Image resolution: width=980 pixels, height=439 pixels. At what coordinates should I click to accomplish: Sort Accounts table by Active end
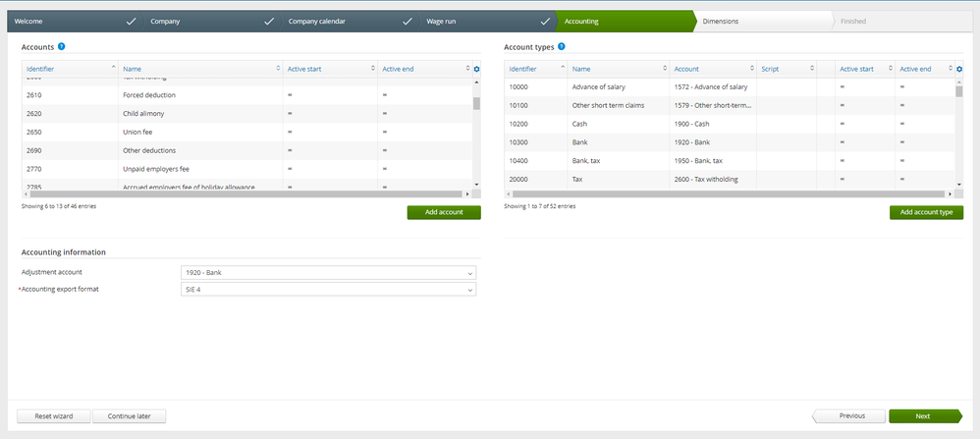(425, 69)
